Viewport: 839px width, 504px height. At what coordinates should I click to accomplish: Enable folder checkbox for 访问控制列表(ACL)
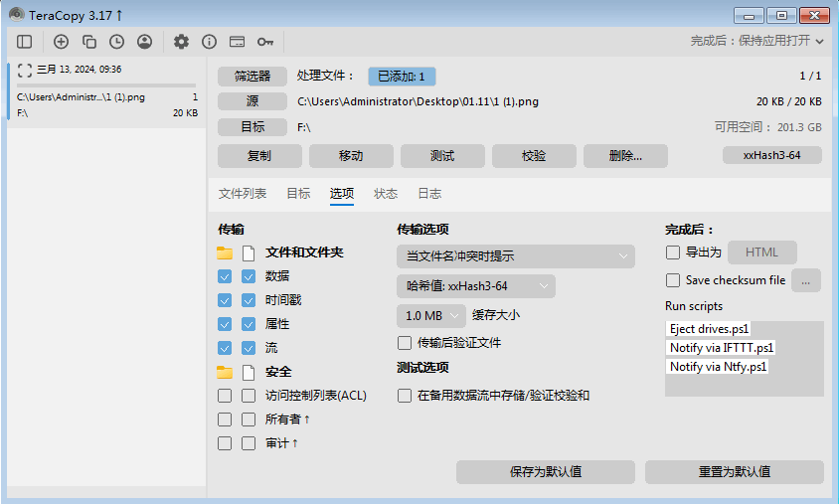pyautogui.click(x=225, y=396)
